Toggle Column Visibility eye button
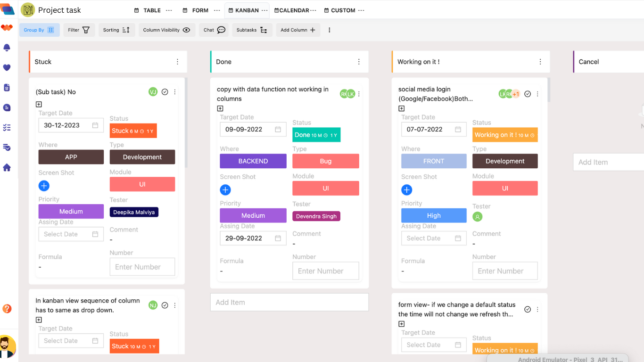 pos(166,30)
